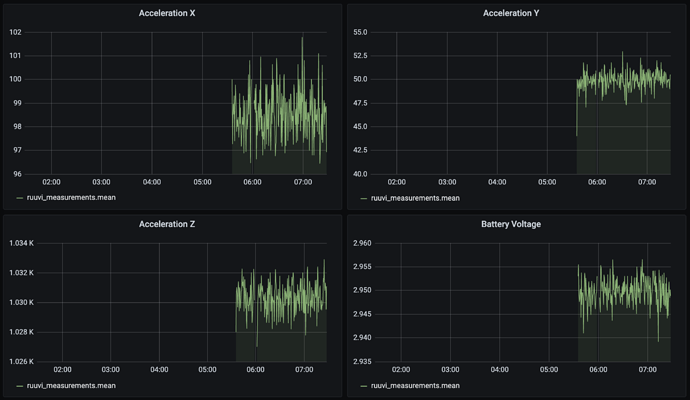690x400 pixels.
Task: Click green series color line in Acceleration Z legend
Action: [x=19, y=386]
